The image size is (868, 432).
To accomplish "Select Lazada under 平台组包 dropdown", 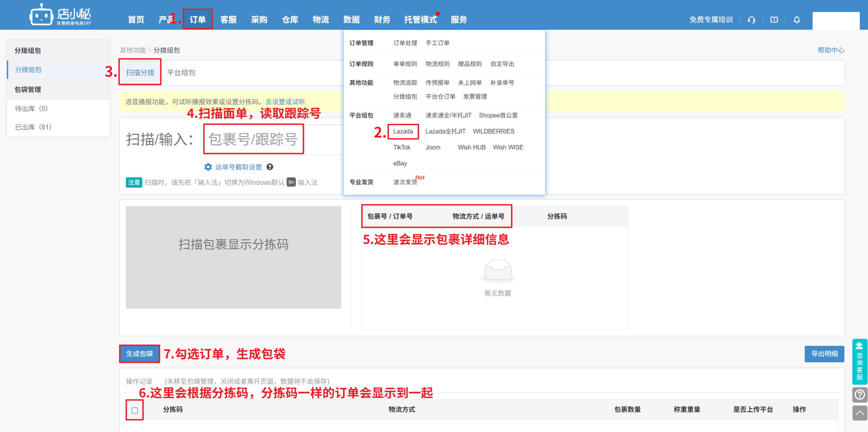I will click(x=403, y=131).
